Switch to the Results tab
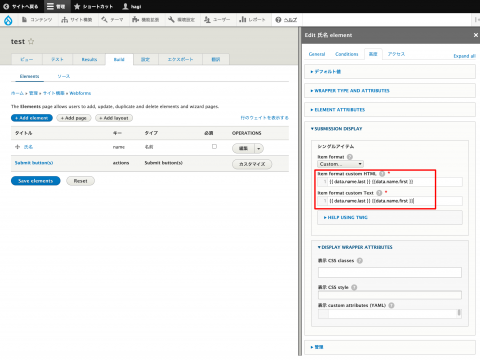Image resolution: width=480 pixels, height=360 pixels. (89, 59)
